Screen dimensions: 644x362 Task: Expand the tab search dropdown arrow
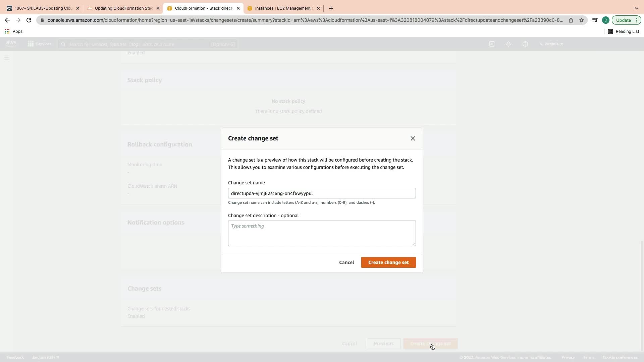click(x=636, y=8)
